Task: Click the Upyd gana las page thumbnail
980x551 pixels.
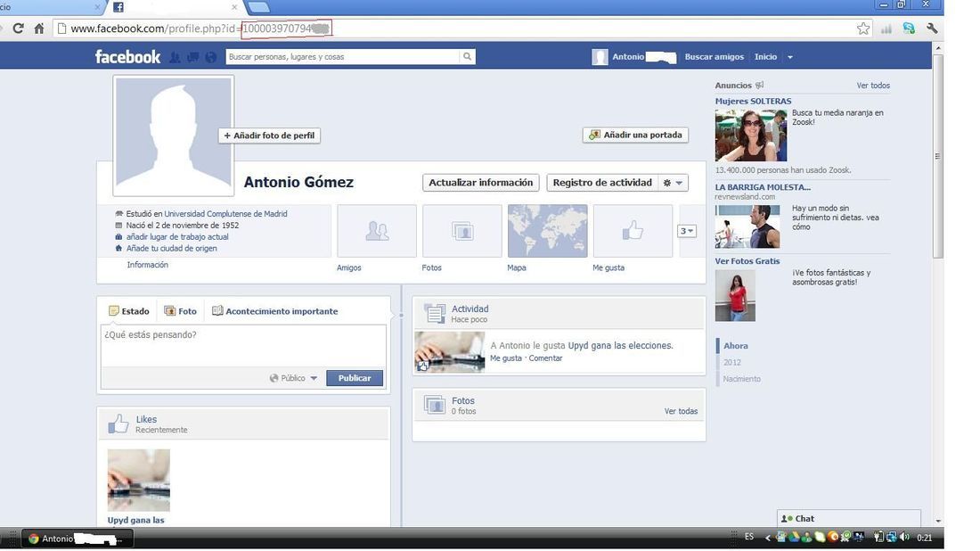Action: [138, 481]
